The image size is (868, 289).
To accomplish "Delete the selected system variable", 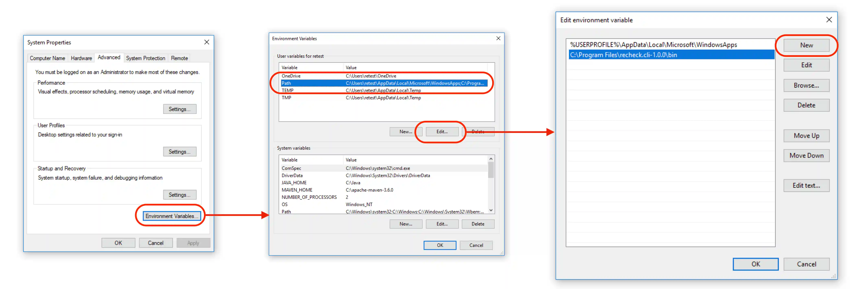I will [x=478, y=224].
